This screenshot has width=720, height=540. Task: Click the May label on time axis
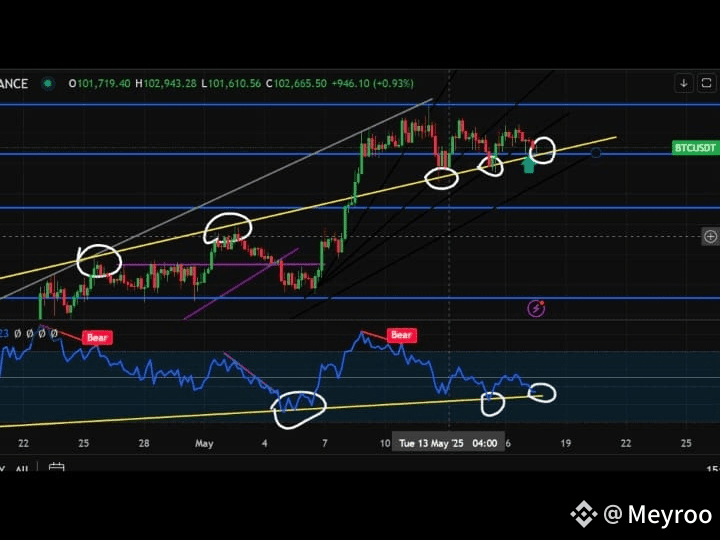[204, 443]
